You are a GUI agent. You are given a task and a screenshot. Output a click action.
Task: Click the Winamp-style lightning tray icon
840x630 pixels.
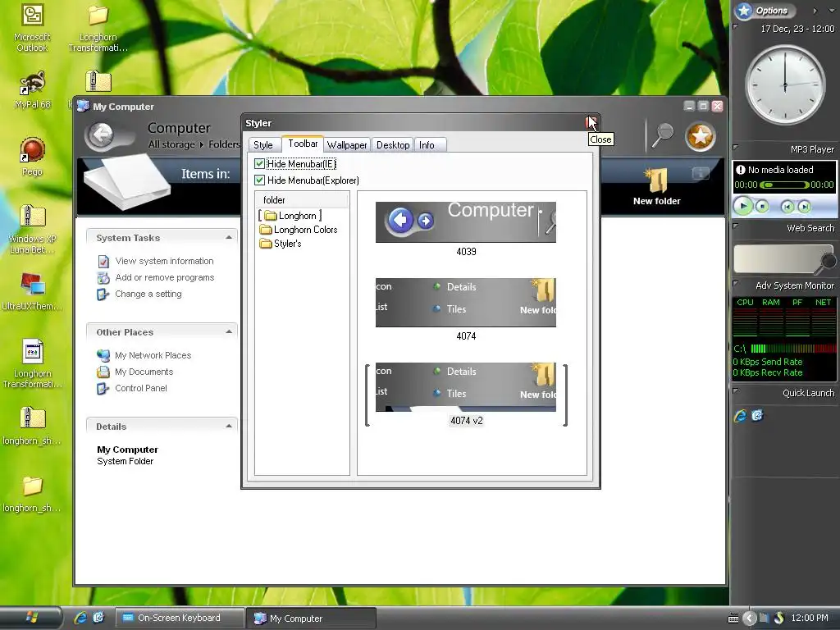[x=779, y=619]
